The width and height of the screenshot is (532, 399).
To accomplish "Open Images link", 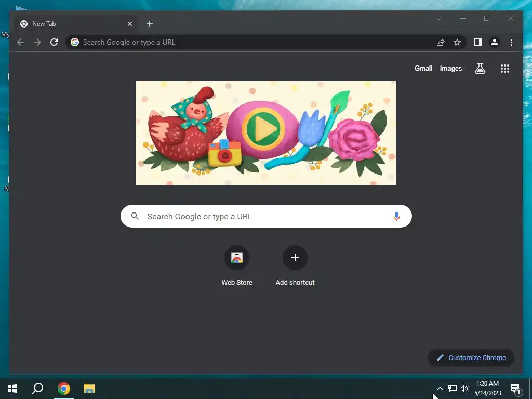I will tap(450, 68).
